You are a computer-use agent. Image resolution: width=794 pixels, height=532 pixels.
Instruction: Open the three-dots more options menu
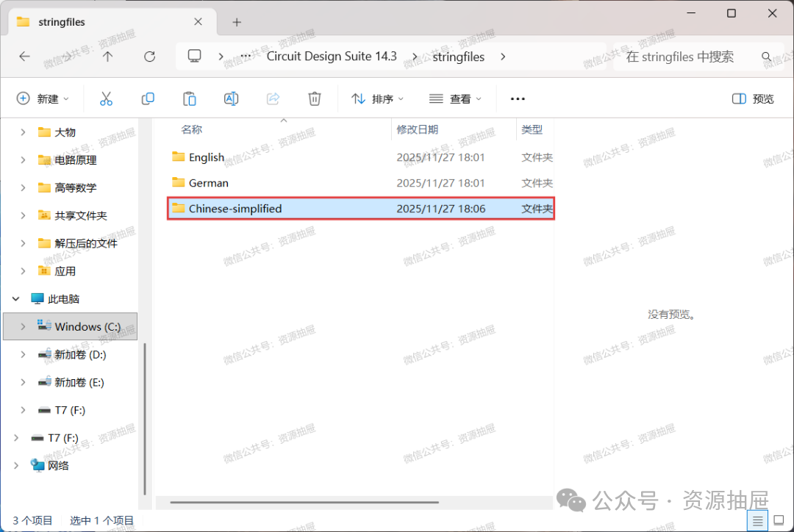click(x=518, y=98)
